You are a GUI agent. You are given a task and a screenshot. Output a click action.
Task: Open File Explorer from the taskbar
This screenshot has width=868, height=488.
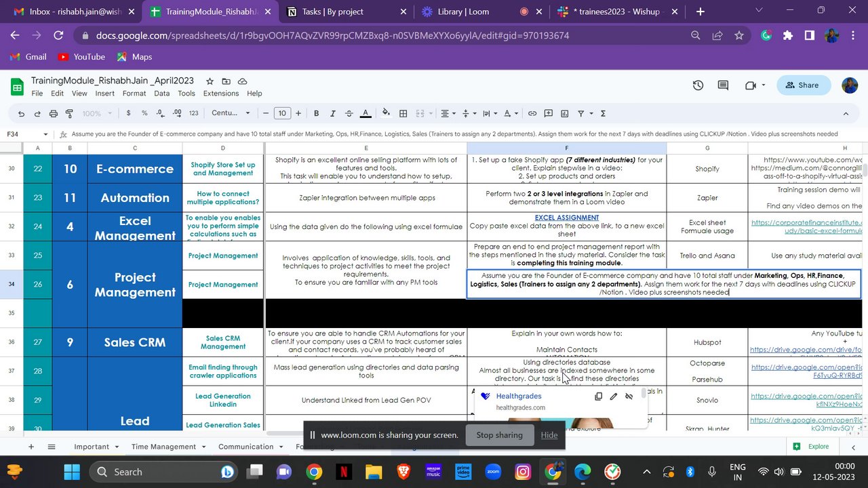pos(374,472)
